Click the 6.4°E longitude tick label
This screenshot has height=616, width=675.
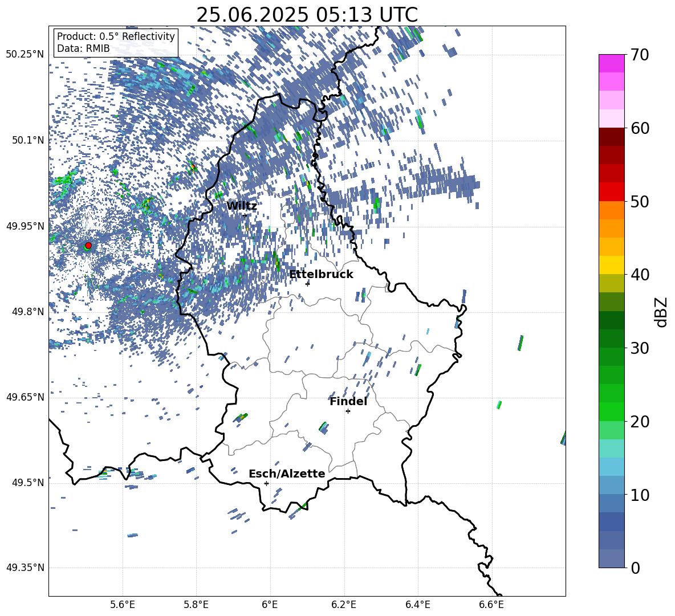(417, 605)
